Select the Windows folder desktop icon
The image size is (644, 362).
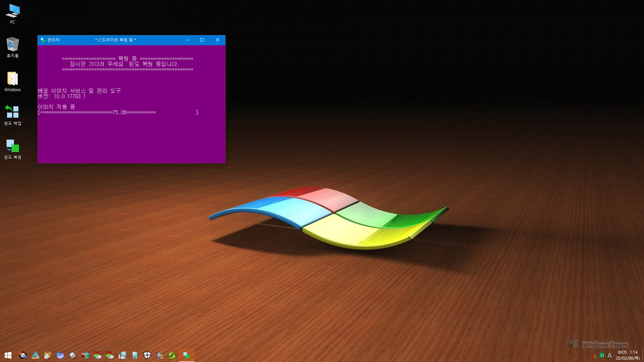[x=12, y=81]
